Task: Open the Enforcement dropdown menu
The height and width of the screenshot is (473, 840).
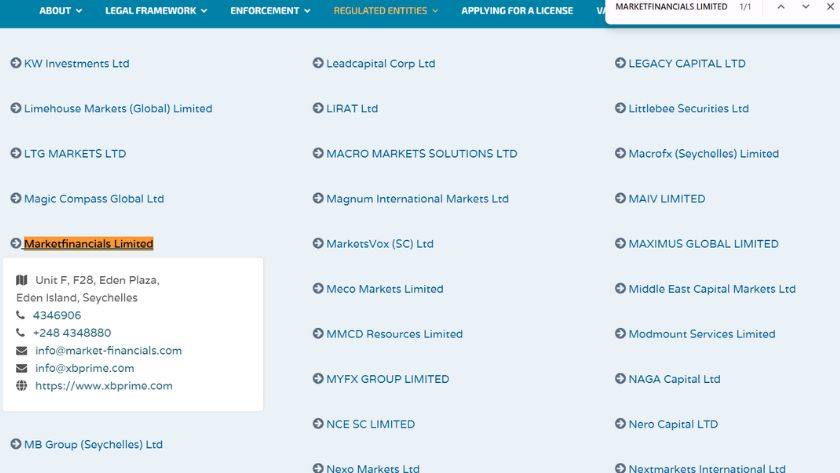Action: coord(270,11)
